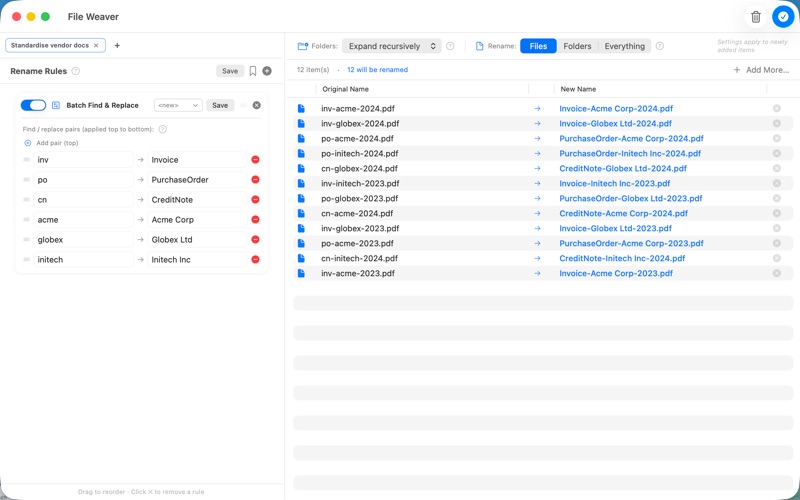Click the drag handle of the inv pair
This screenshot has height=500, width=800.
(27, 160)
